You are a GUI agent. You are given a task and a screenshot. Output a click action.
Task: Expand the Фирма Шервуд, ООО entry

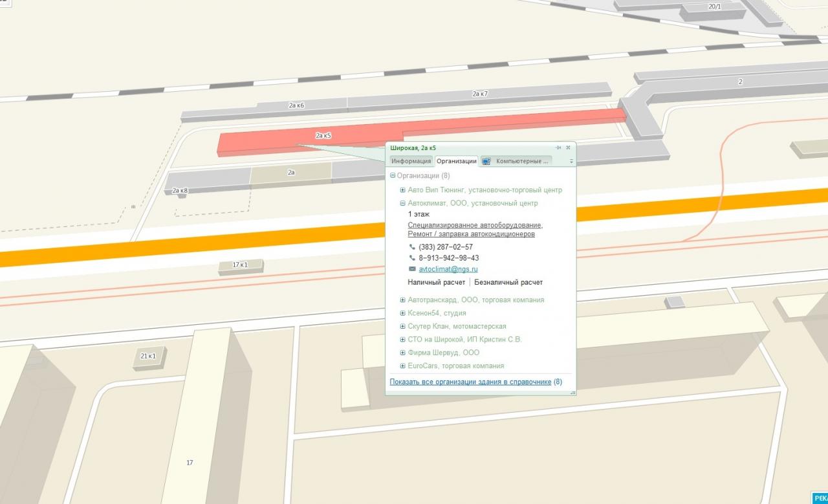click(402, 353)
